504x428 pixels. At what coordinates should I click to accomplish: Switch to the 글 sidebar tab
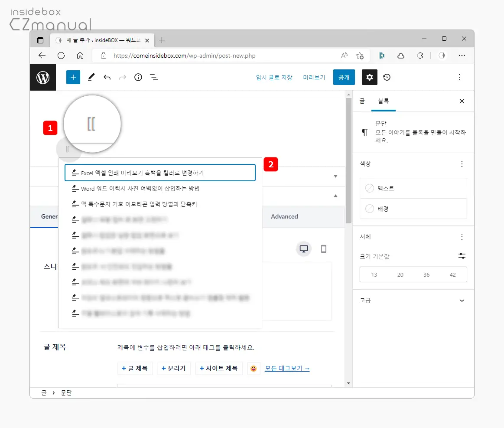click(x=362, y=101)
